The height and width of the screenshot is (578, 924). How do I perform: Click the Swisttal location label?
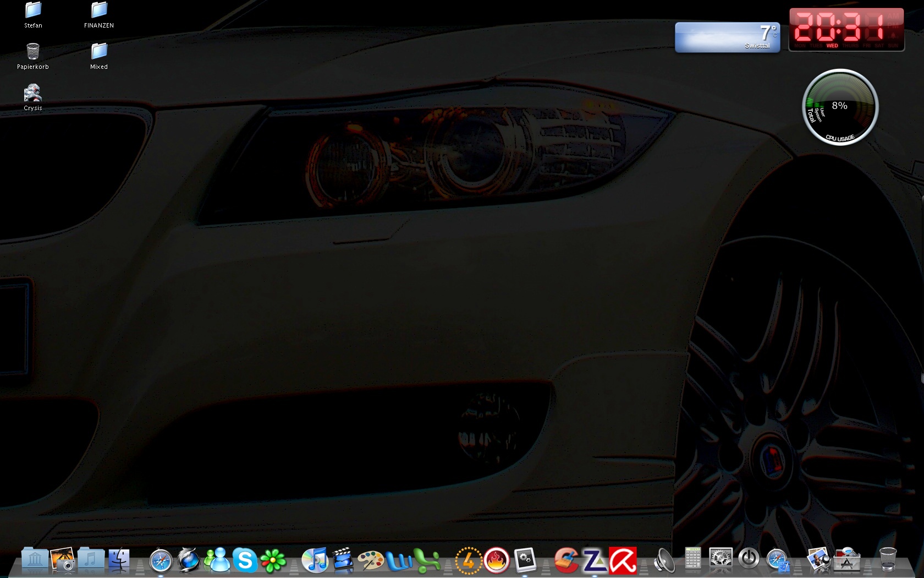757,46
